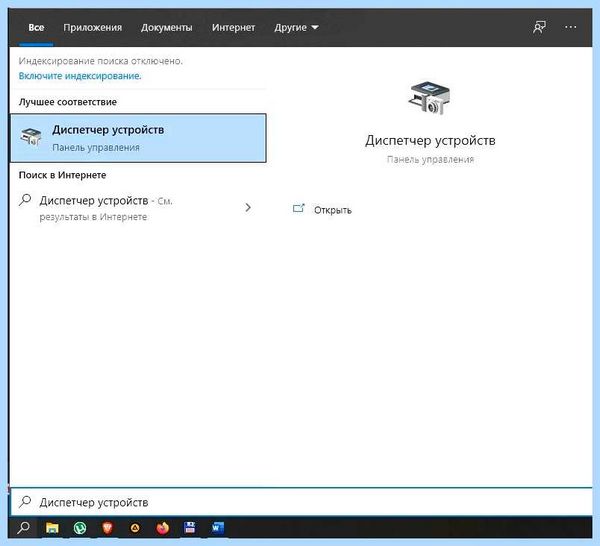The height and width of the screenshot is (546, 600).
Task: Open Диспетчер устройств best match result
Action: coord(138,138)
